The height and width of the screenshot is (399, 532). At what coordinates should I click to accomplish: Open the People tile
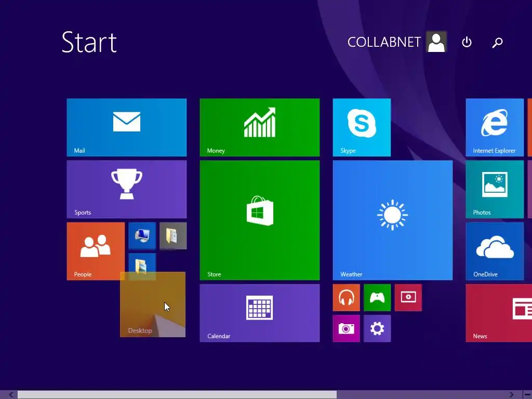pyautogui.click(x=96, y=251)
